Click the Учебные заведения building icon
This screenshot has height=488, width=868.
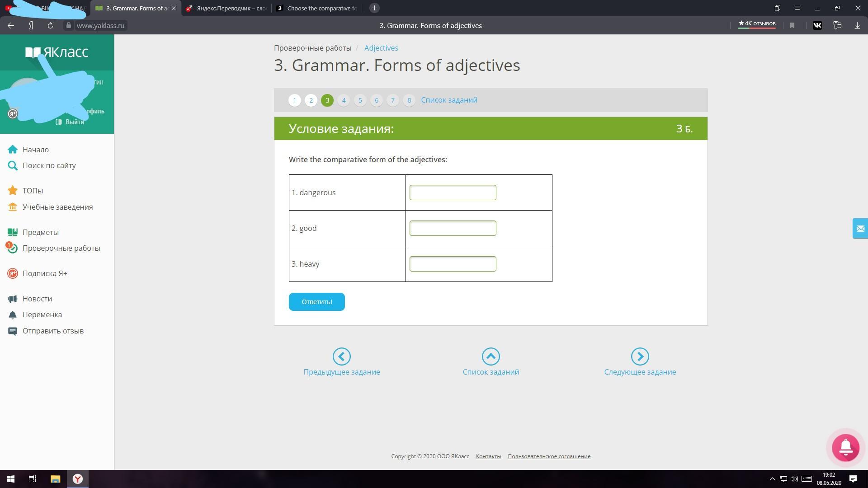[13, 207]
